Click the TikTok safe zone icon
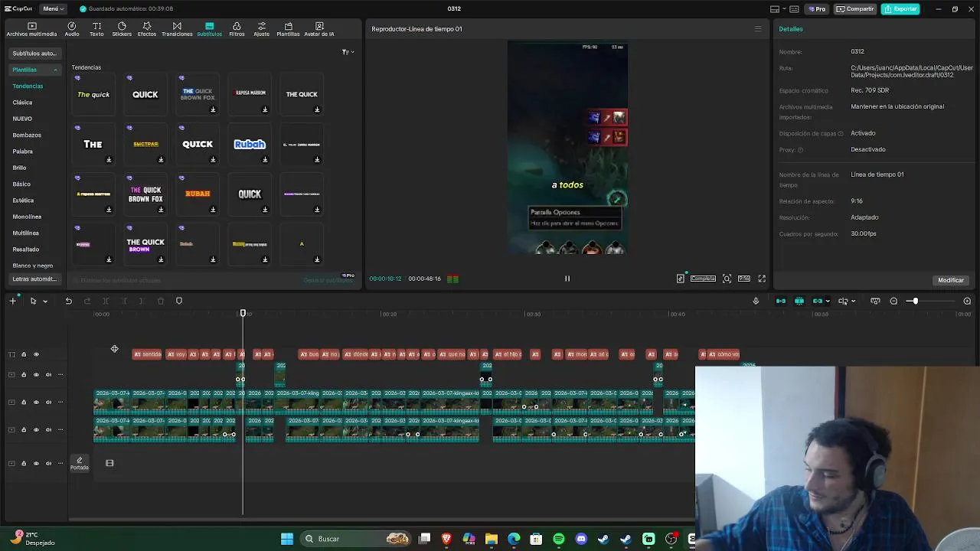Viewport: 980px width, 551px height. click(680, 279)
